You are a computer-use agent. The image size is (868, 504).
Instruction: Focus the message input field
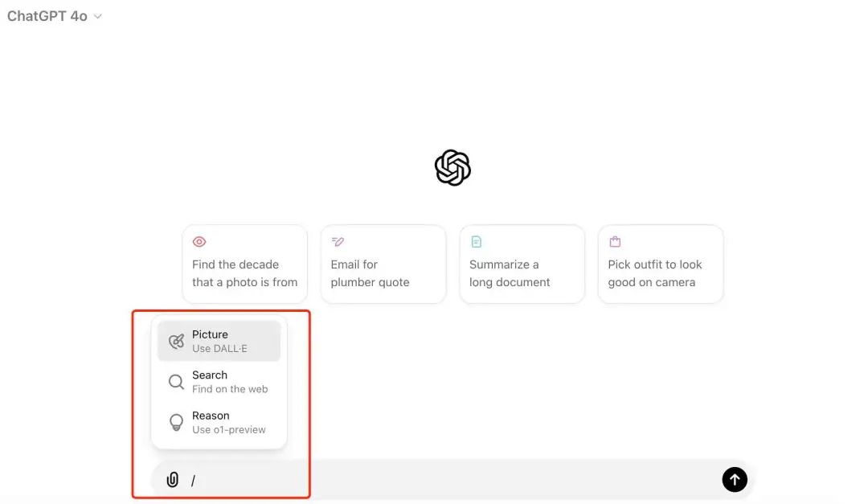450,480
